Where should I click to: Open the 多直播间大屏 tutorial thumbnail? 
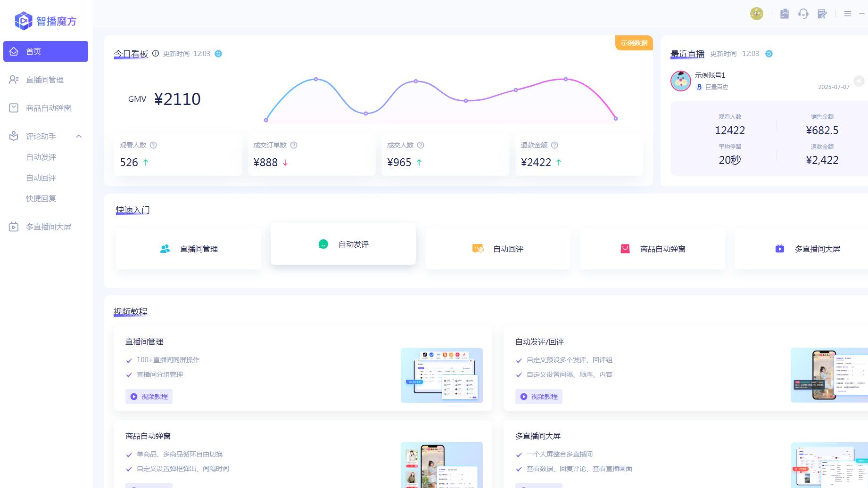point(829,465)
